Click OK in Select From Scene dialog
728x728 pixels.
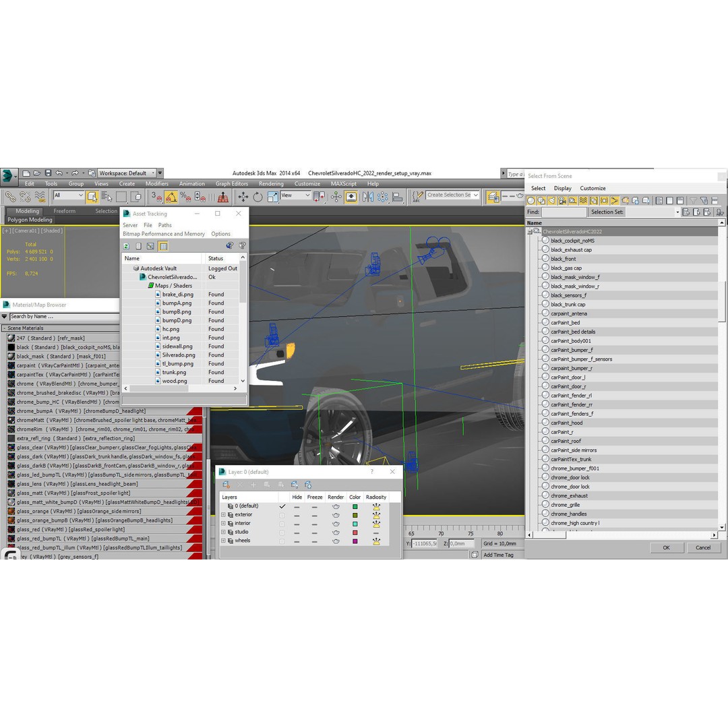(x=666, y=548)
